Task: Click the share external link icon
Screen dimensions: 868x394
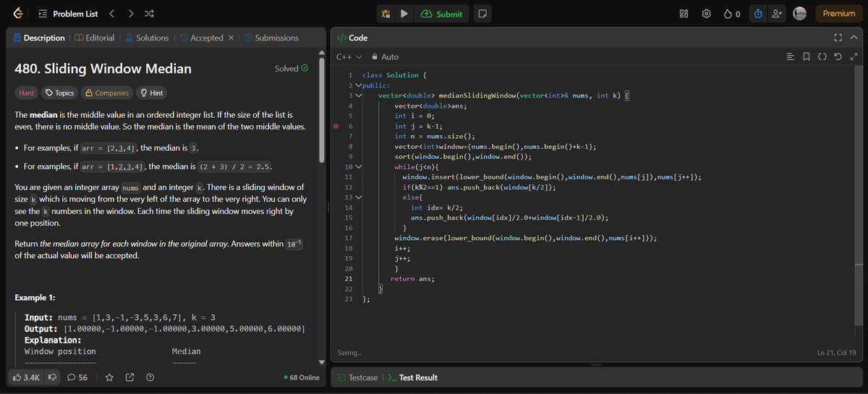Action: (130, 377)
